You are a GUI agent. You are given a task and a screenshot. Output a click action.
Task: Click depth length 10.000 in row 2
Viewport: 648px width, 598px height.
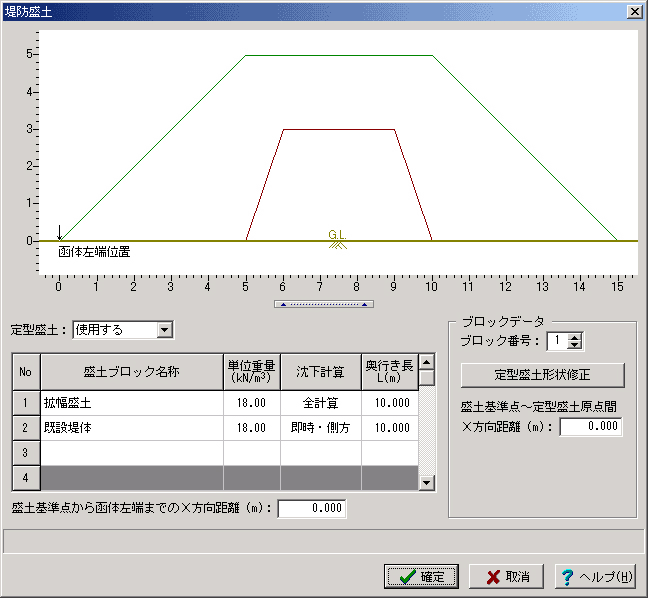(390, 428)
